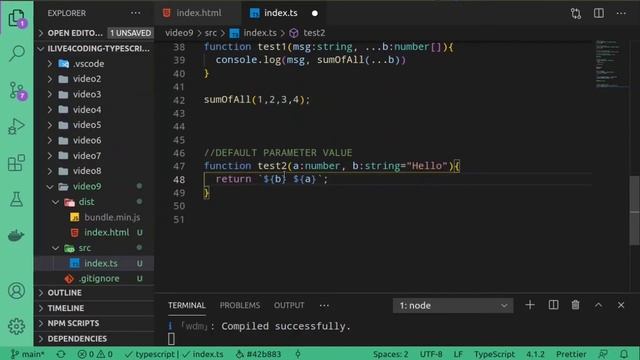Collapse the video9 folder

tap(94, 187)
